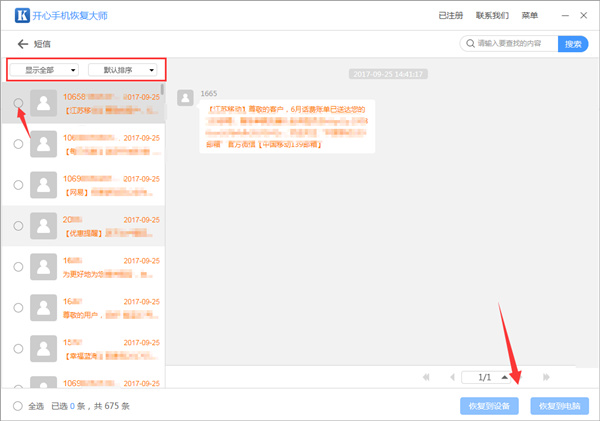Select the 江苏移动 message radio button

[19, 103]
